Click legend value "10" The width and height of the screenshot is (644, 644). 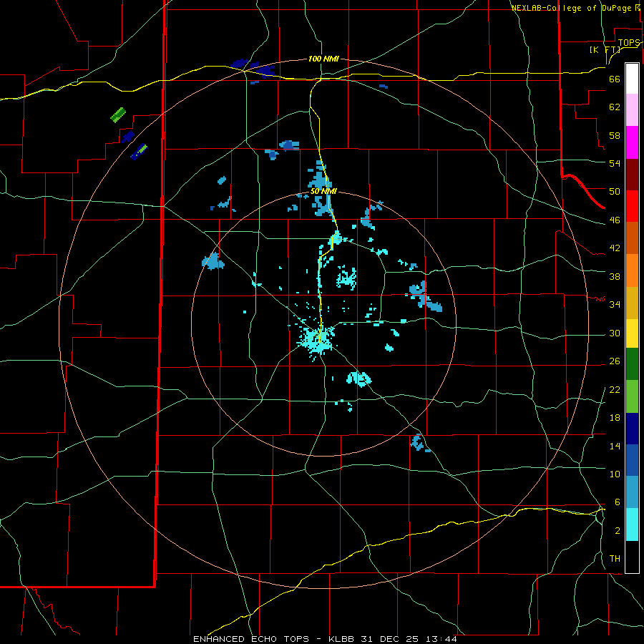point(615,474)
